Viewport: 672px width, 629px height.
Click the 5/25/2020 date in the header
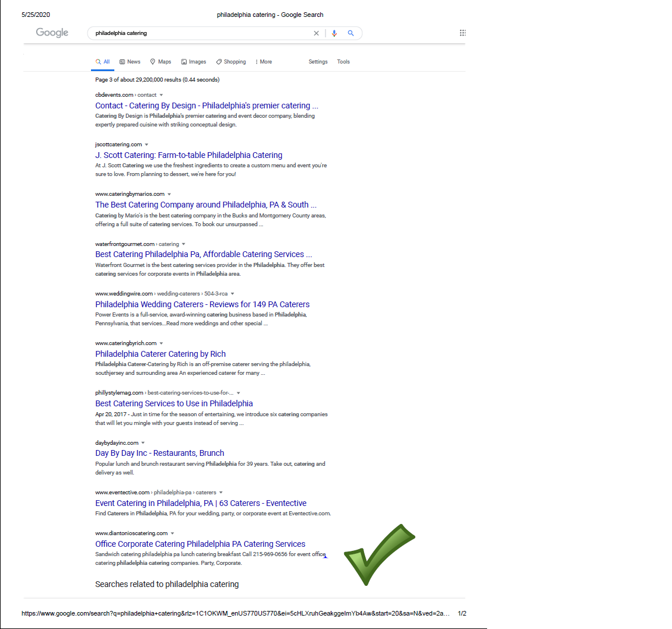36,15
